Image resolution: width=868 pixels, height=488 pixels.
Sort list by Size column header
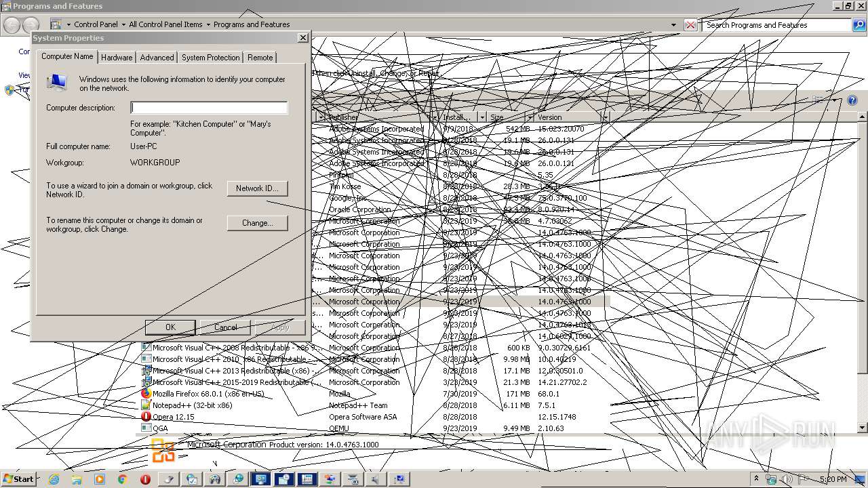coord(510,117)
